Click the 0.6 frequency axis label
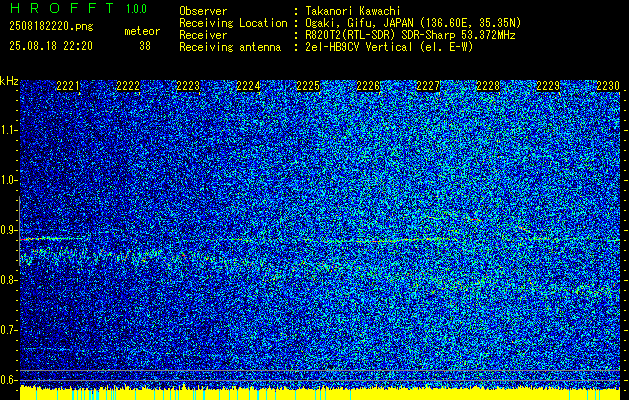The width and height of the screenshot is (629, 400). (x=9, y=380)
